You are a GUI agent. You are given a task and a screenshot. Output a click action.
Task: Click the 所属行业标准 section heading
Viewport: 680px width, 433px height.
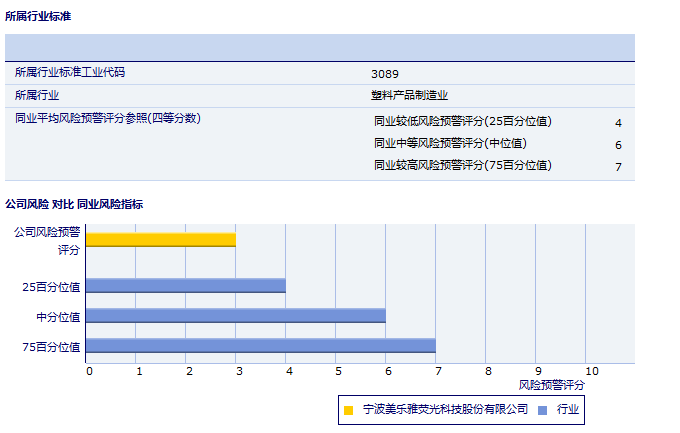point(38,17)
